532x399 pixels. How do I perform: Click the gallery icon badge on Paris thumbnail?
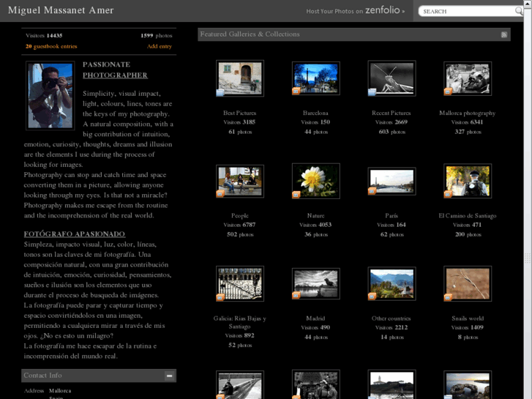(372, 191)
